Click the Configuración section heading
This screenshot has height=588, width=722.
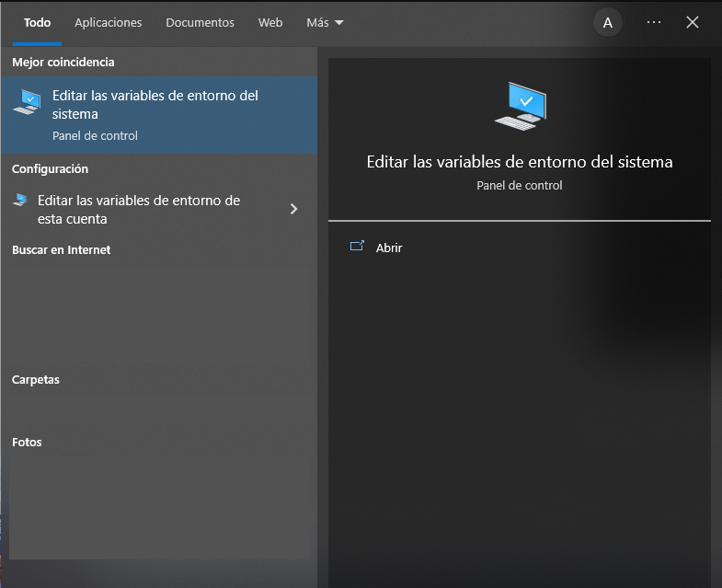pos(50,169)
